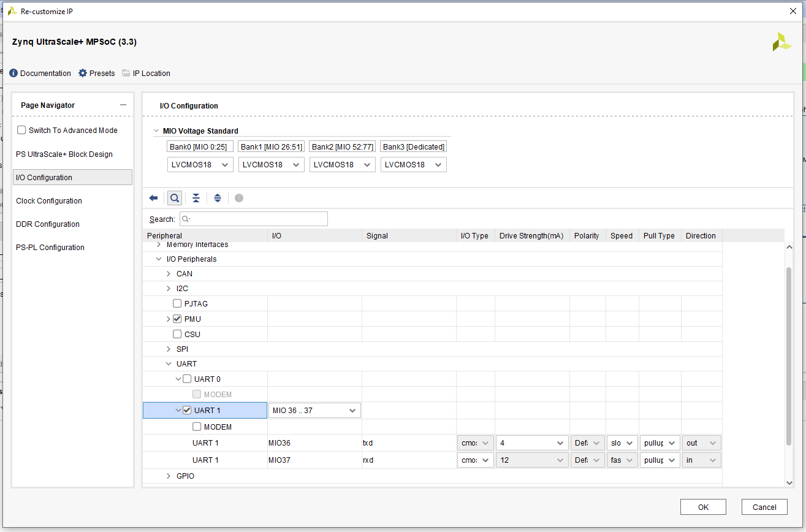Viewport: 806px width, 532px height.
Task: Go to PS-PL Configuration page
Action: [x=50, y=248]
